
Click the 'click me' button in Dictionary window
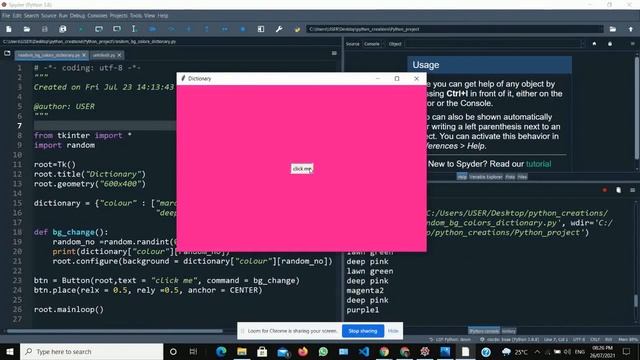302,169
